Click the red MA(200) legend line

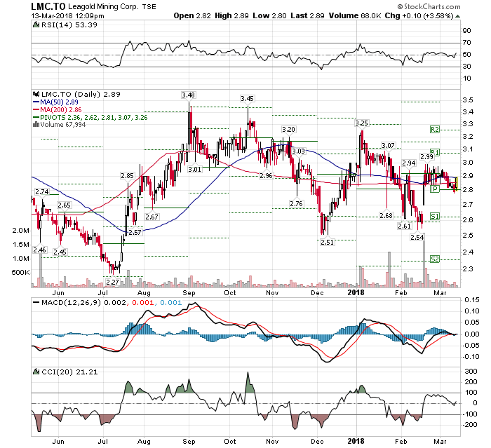(36, 110)
